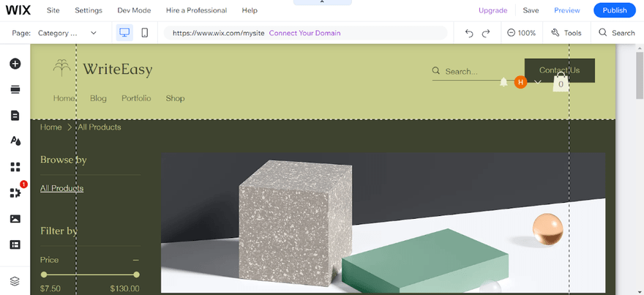Open the Dev Mode menu
The image size is (644, 295).
tap(134, 10)
